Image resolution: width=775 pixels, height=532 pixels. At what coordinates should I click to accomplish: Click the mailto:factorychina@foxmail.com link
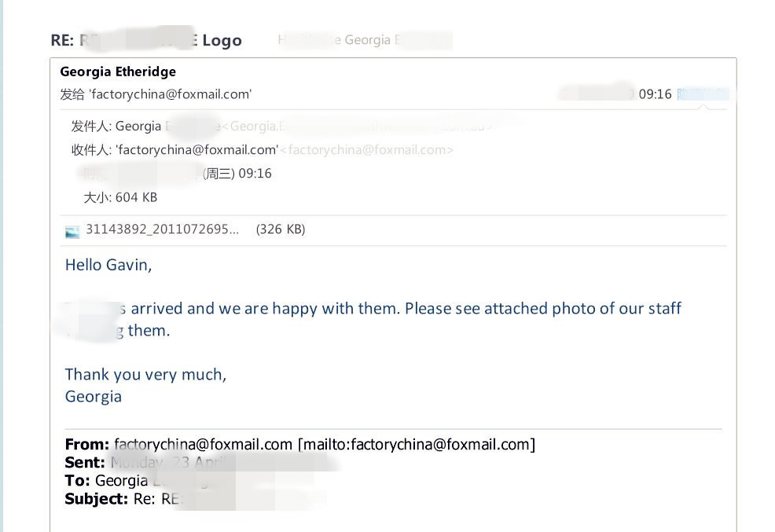coord(416,445)
